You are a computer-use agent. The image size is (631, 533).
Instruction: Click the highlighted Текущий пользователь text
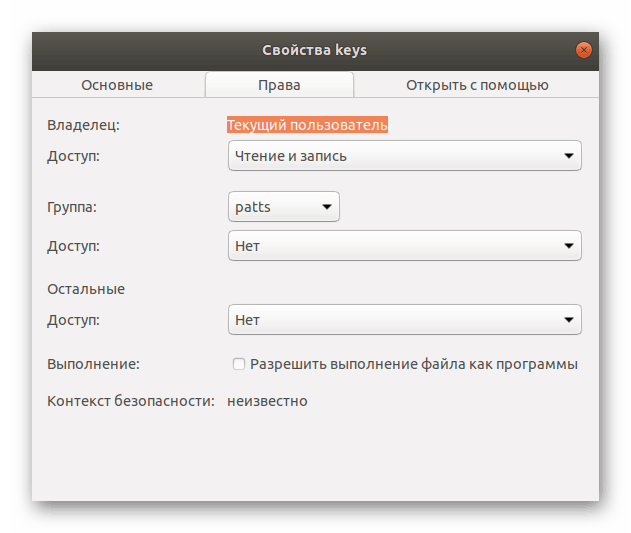coord(307,125)
